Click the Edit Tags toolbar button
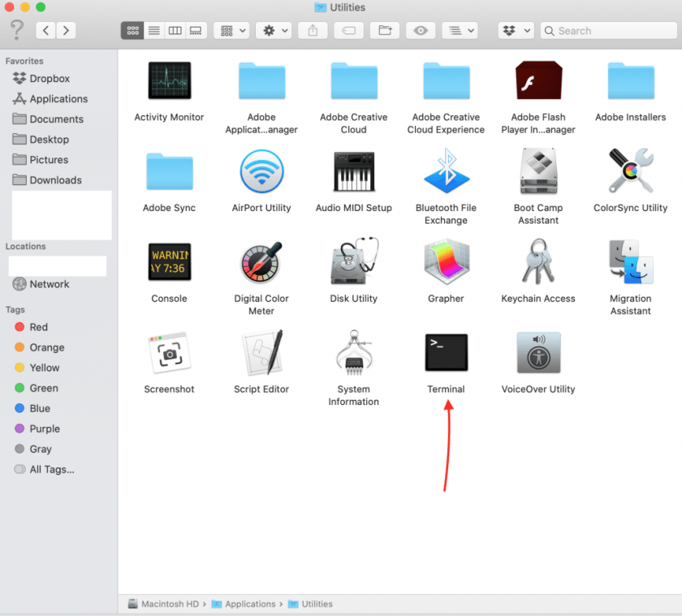 click(x=349, y=30)
